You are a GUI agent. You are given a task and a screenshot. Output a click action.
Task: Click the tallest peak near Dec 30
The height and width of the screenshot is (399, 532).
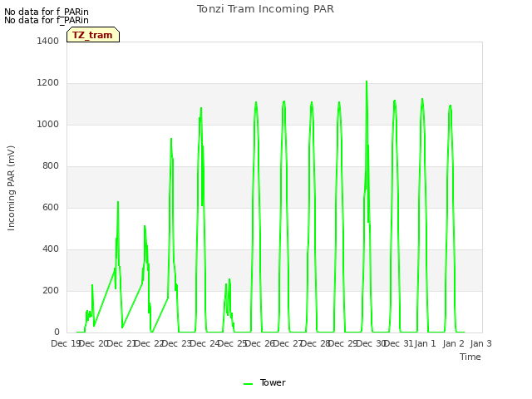(367, 81)
